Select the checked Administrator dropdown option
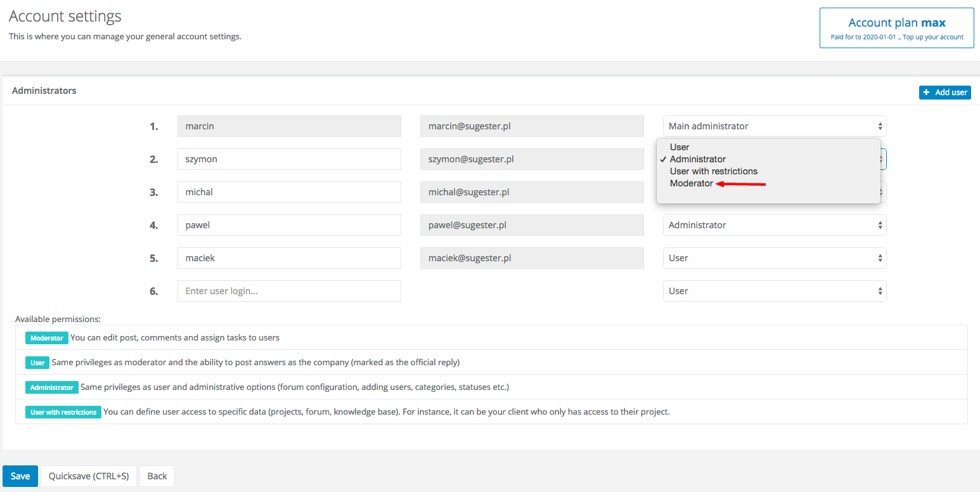 click(697, 159)
